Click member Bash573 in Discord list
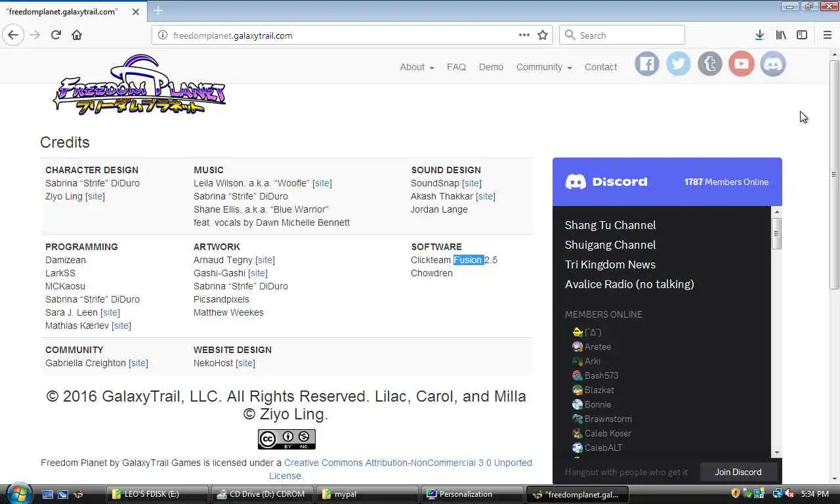The width and height of the screenshot is (840, 504). coord(596,375)
